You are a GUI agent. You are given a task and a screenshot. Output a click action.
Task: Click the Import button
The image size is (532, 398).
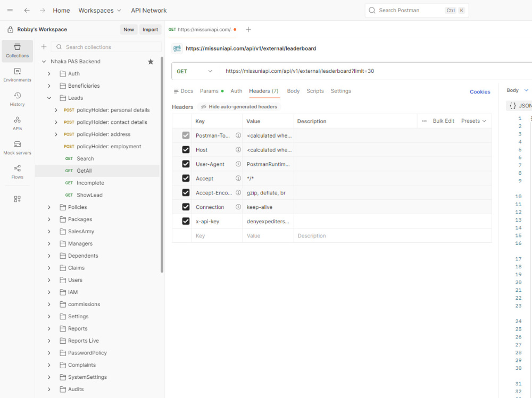(151, 30)
